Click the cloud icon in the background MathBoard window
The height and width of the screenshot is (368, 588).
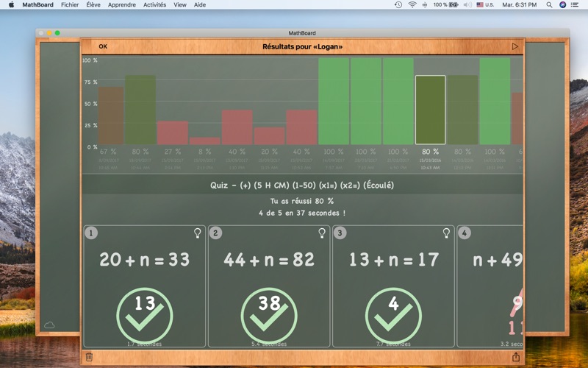pyautogui.click(x=49, y=325)
